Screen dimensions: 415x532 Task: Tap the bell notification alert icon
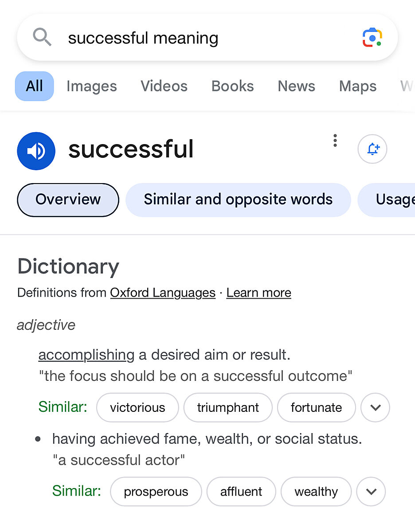click(372, 149)
